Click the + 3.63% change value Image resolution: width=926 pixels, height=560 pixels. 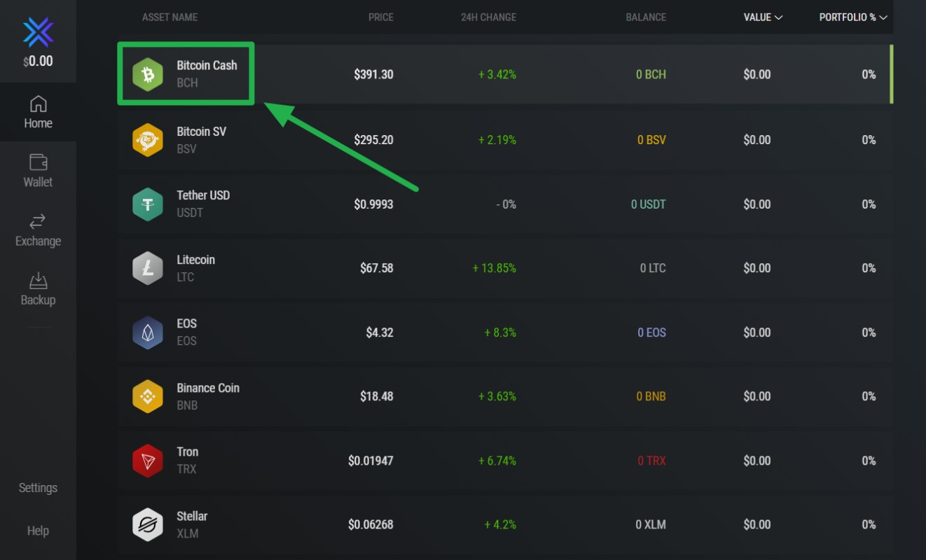click(x=497, y=396)
